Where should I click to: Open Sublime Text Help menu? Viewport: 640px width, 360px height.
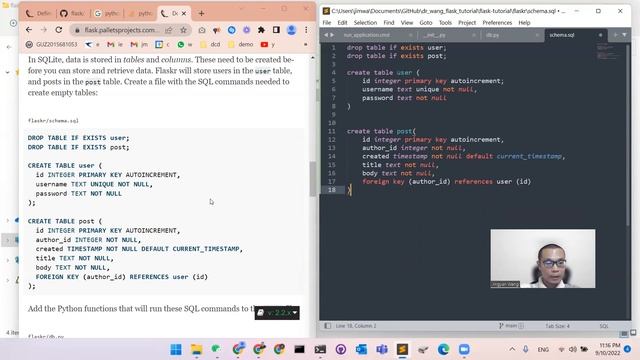(524, 22)
